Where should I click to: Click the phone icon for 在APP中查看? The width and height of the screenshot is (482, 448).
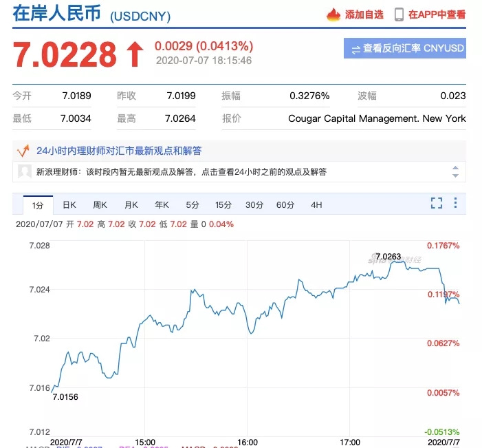399,14
